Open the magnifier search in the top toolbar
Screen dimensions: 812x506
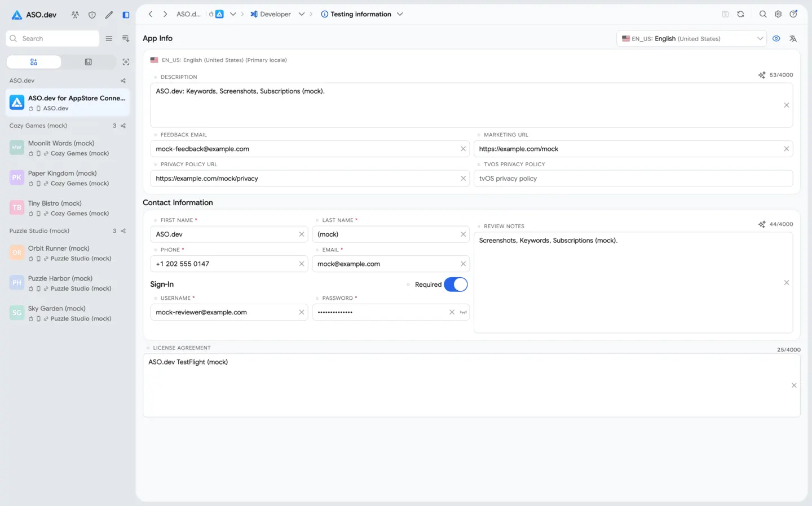pyautogui.click(x=763, y=14)
